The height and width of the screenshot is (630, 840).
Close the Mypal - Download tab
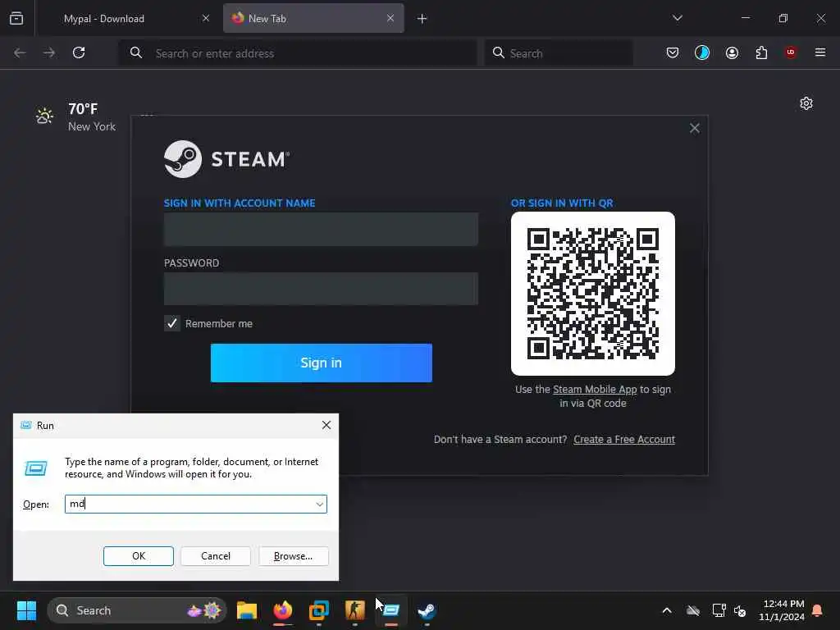click(206, 18)
